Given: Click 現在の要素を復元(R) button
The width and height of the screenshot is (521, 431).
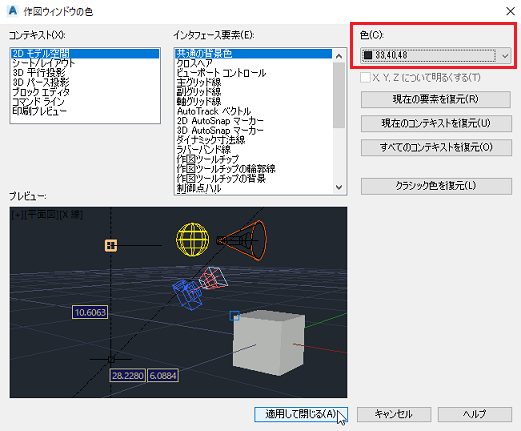Looking at the screenshot, I should (436, 99).
